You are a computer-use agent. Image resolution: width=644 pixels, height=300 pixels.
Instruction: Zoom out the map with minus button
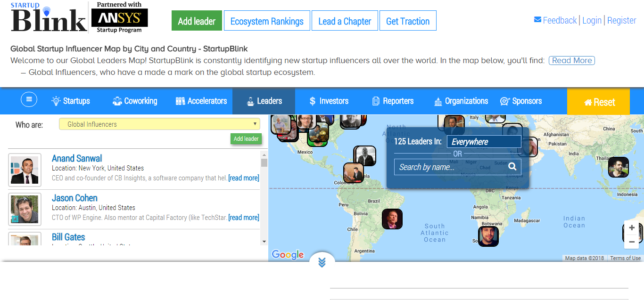click(x=632, y=242)
